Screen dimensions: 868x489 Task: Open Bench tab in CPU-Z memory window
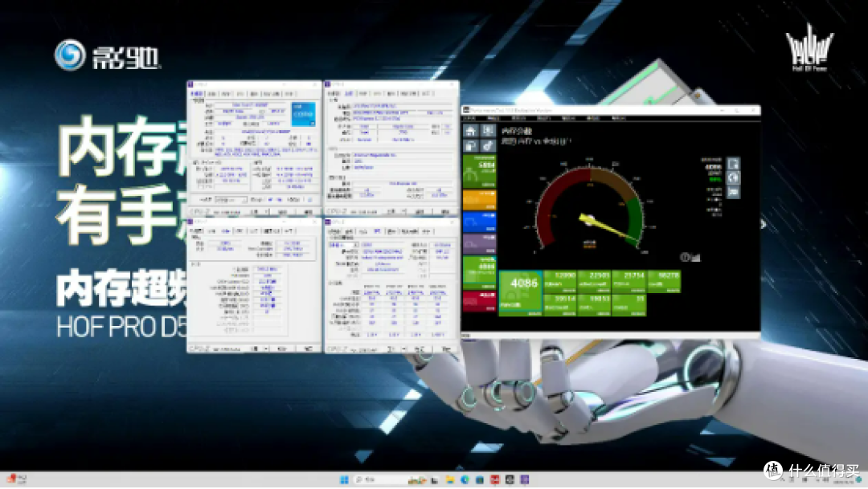[272, 231]
